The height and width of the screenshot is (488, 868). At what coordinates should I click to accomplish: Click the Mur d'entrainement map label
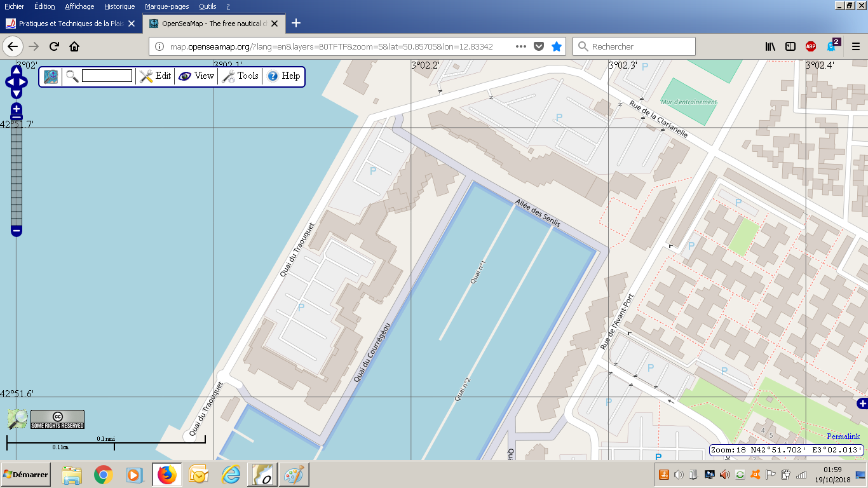(x=688, y=102)
